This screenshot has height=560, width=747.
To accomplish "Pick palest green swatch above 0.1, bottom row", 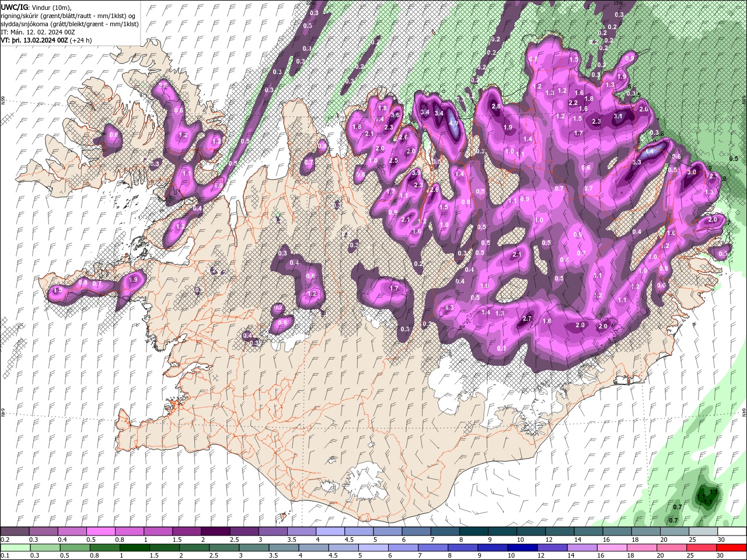I will tap(15, 548).
